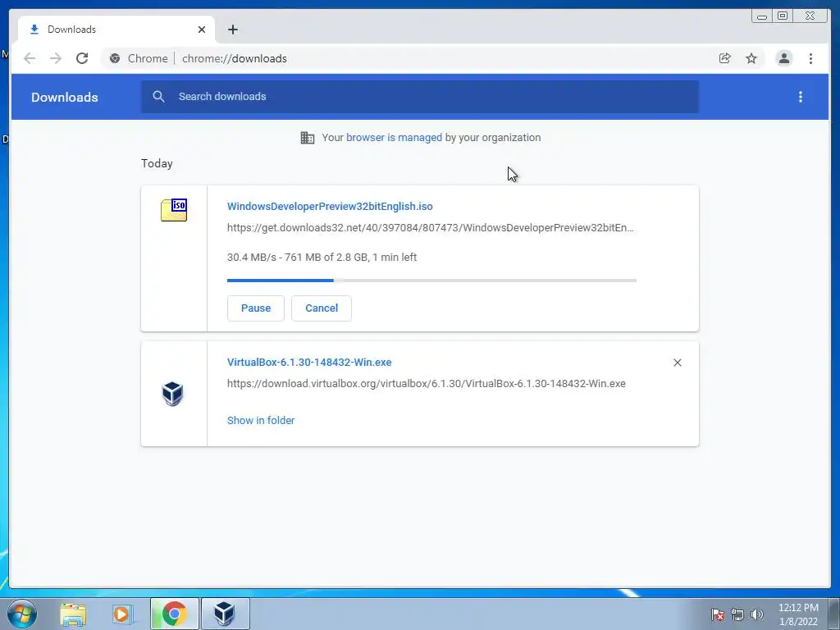Click the get.downloads32.net source URL text
The image size is (840, 630).
(x=430, y=228)
